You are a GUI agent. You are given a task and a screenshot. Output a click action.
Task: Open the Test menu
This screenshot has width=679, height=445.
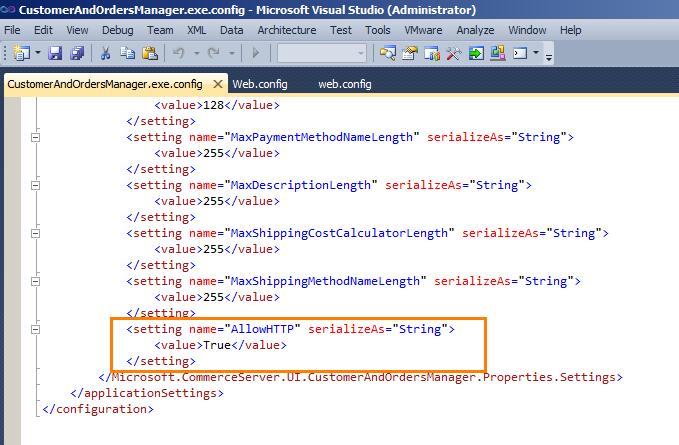pyautogui.click(x=340, y=30)
